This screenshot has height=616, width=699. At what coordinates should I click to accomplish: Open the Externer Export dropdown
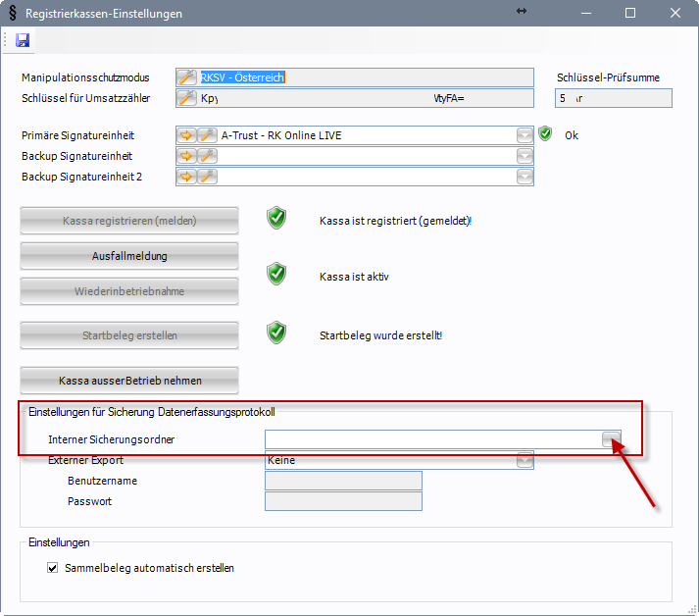pos(525,460)
